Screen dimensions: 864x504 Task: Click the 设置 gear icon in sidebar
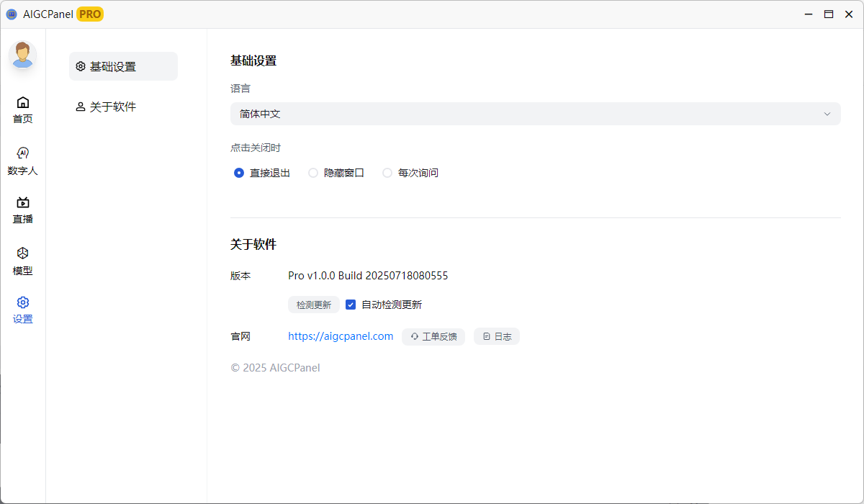(x=22, y=302)
